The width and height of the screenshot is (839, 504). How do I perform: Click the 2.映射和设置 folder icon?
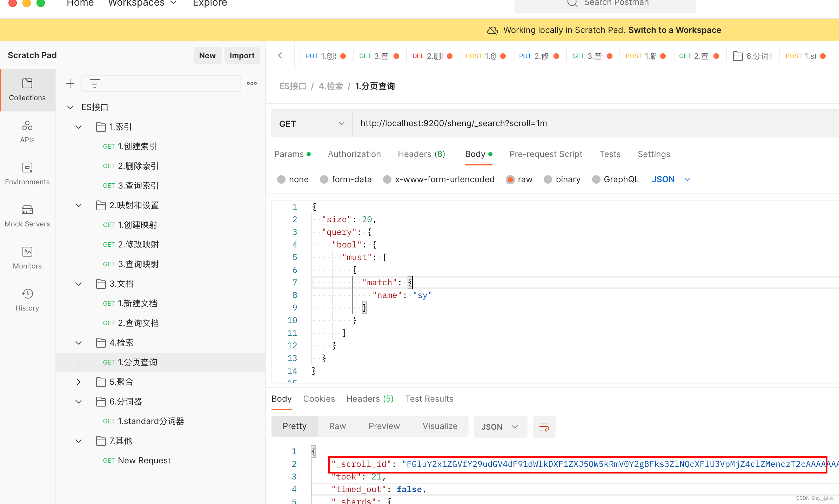click(101, 205)
